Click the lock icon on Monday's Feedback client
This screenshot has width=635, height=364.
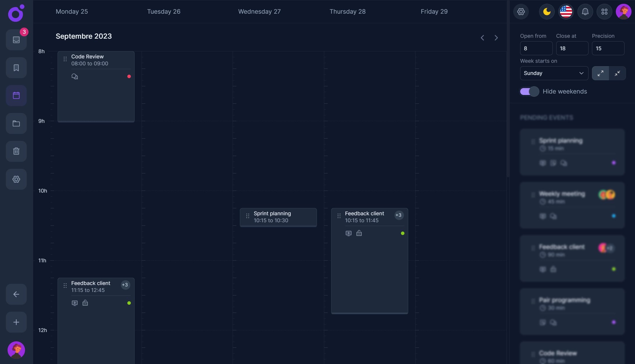point(85,303)
